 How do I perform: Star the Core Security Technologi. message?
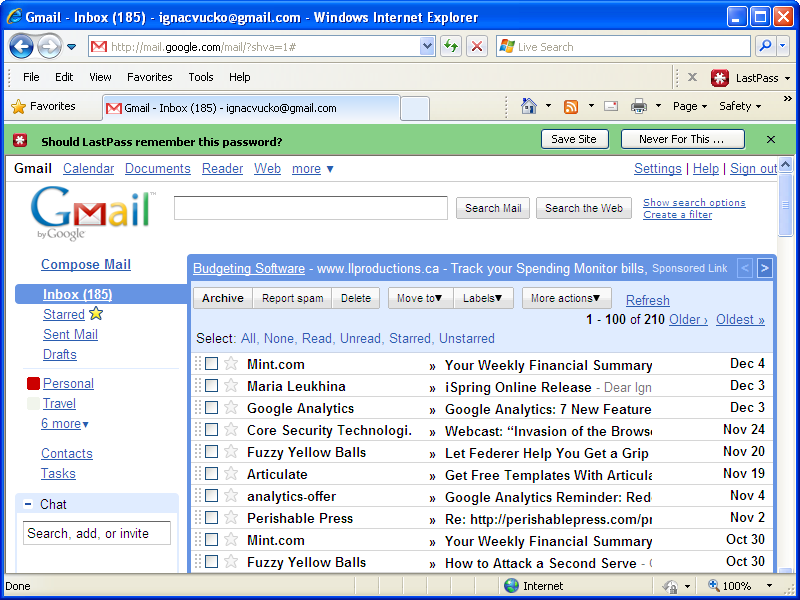click(231, 429)
